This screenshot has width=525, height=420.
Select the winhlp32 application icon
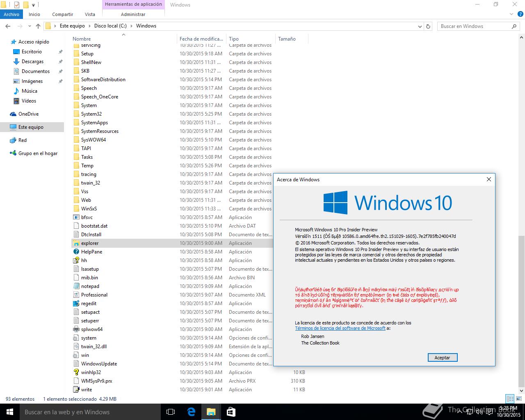tap(76, 372)
